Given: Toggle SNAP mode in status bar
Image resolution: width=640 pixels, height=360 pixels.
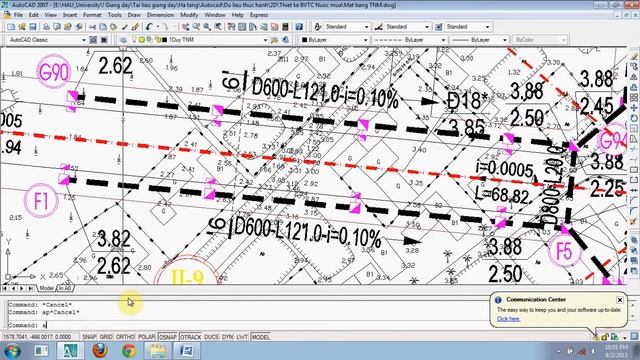Looking at the screenshot, I should point(89,337).
